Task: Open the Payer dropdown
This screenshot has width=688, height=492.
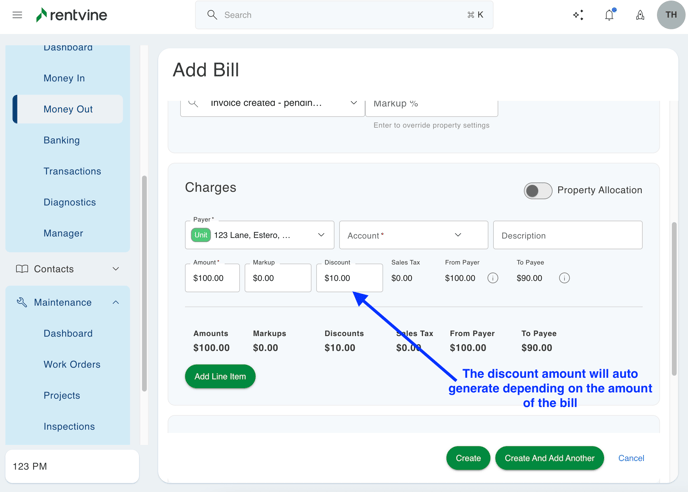Action: 260,235
